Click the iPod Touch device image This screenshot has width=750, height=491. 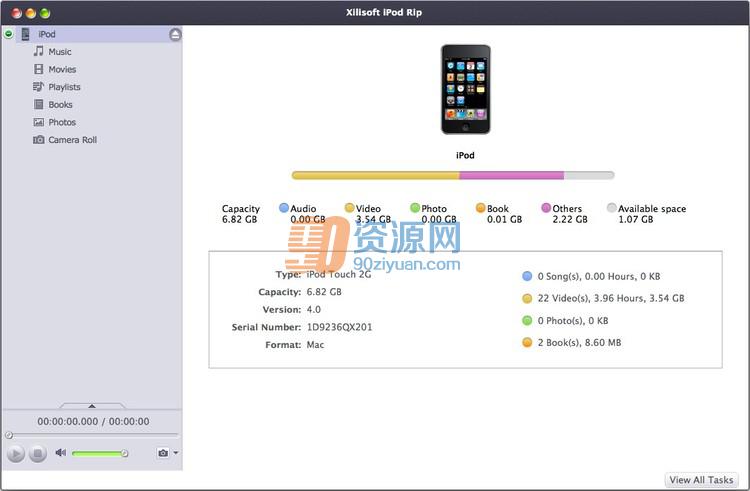click(465, 89)
